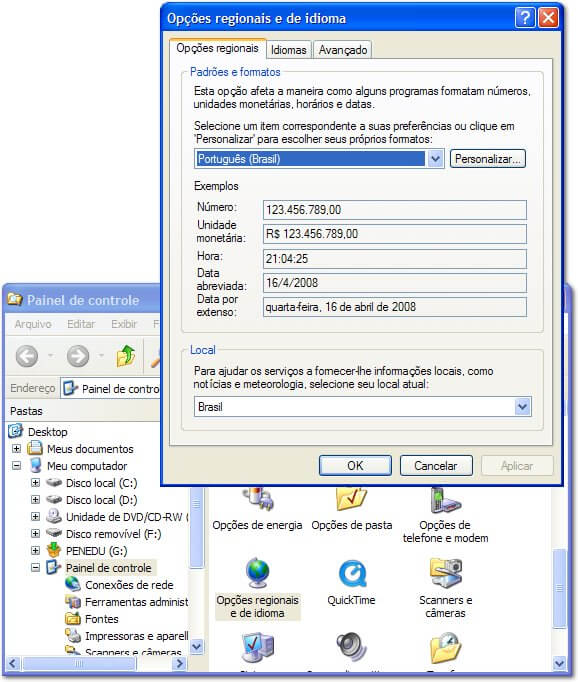Image resolution: width=578 pixels, height=682 pixels.
Task: Open the Editar menu
Action: 81,324
